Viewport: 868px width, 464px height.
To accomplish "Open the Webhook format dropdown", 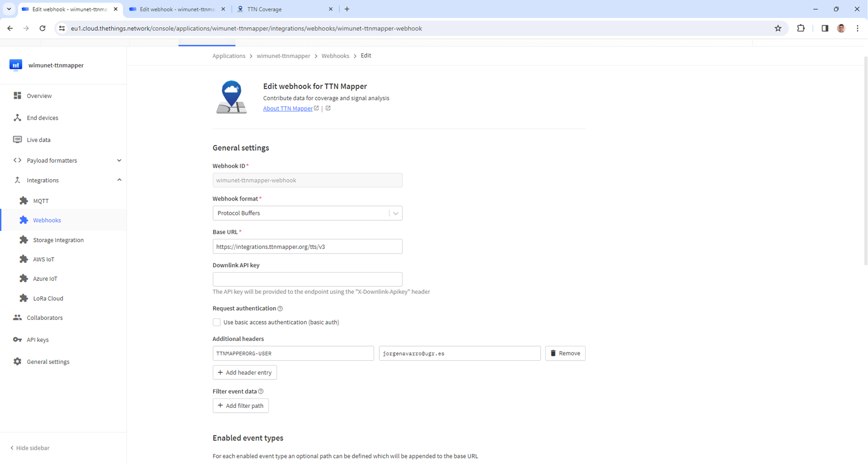I will (307, 213).
